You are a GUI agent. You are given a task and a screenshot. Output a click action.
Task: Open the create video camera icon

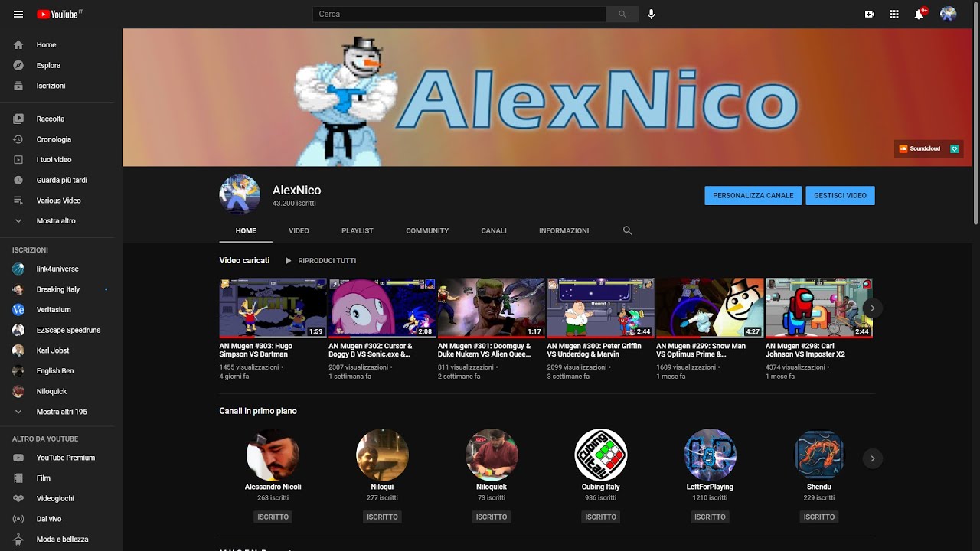870,14
